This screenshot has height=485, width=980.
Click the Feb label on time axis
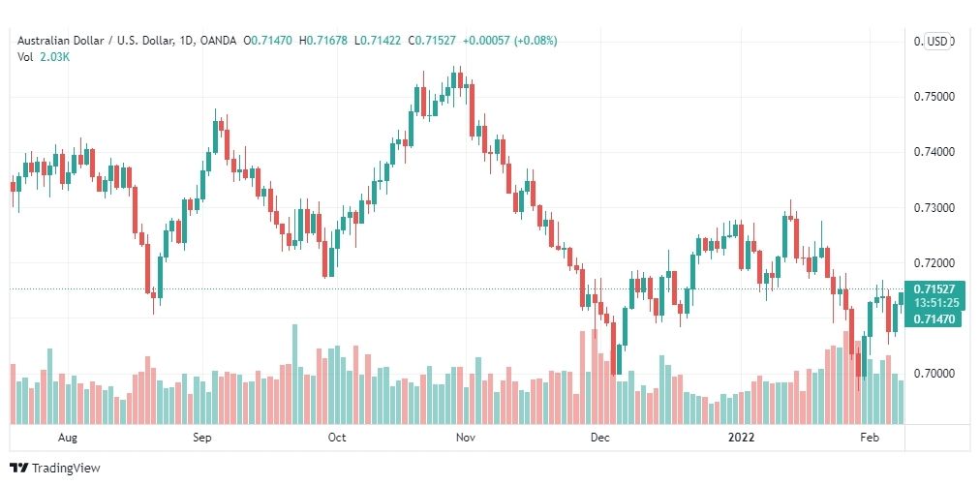coord(870,438)
